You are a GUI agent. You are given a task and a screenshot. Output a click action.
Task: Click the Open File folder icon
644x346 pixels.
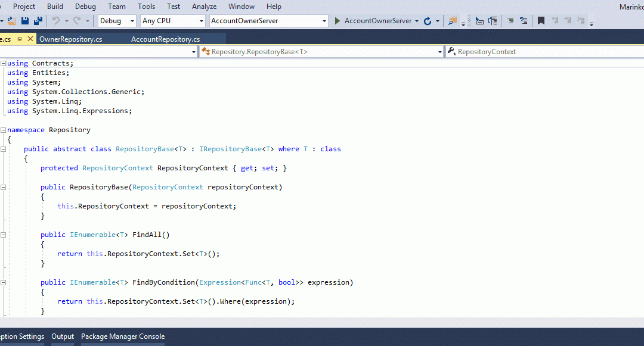coord(11,21)
